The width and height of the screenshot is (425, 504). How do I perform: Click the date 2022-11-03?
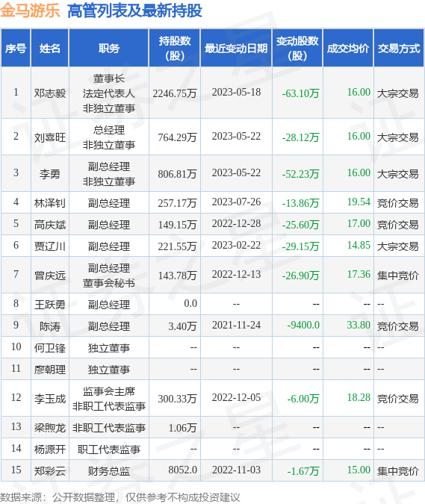[236, 470]
